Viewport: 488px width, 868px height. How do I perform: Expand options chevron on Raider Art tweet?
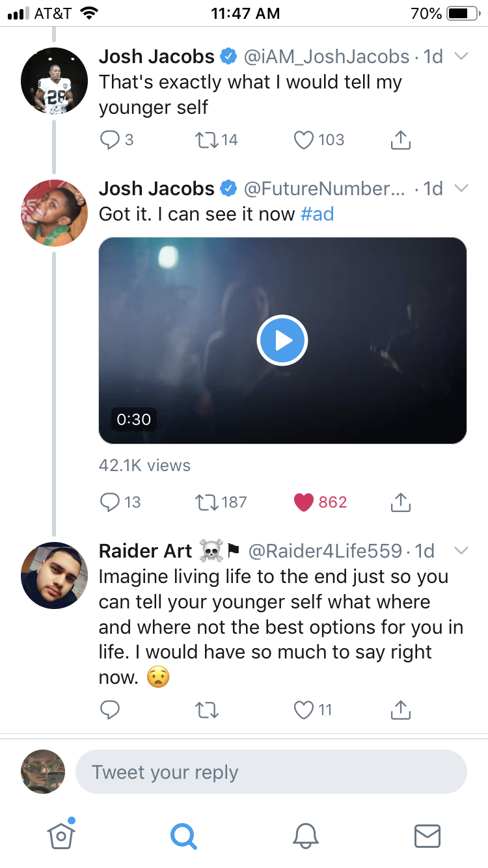461,551
